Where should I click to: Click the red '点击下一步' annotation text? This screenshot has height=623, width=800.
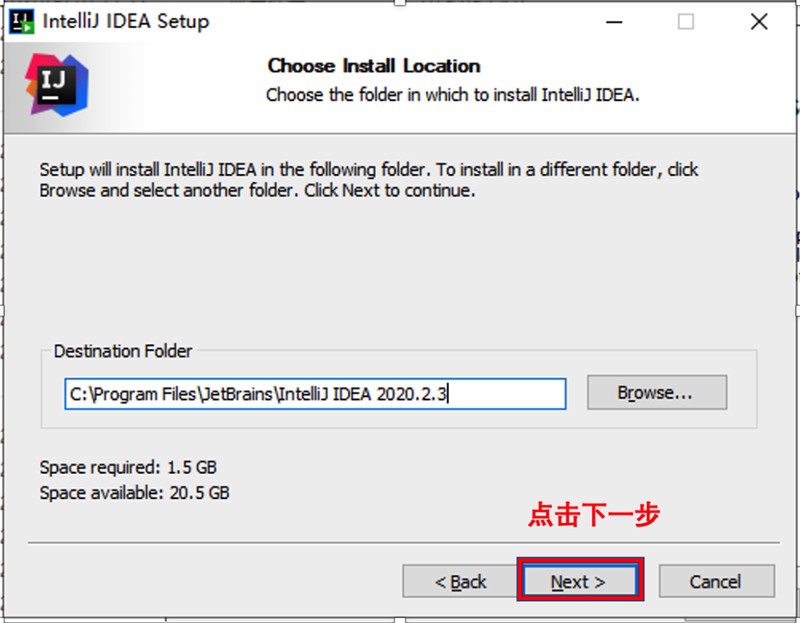(x=594, y=516)
